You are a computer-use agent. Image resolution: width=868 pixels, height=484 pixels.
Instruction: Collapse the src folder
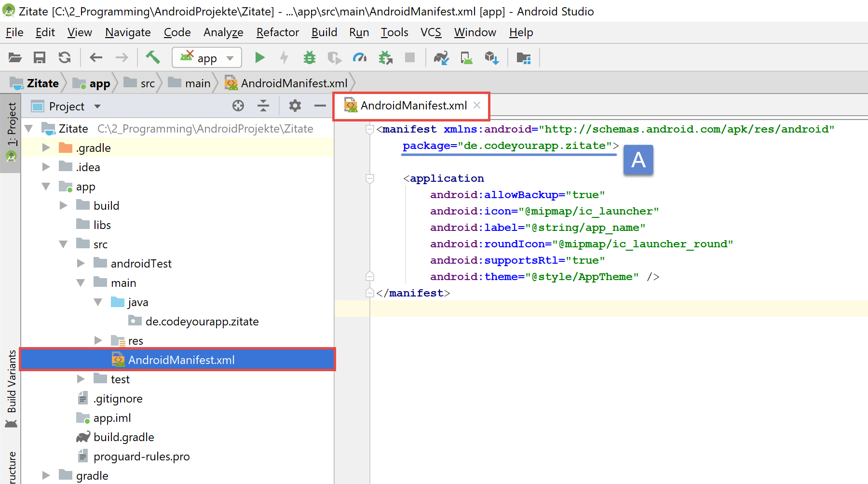point(64,244)
